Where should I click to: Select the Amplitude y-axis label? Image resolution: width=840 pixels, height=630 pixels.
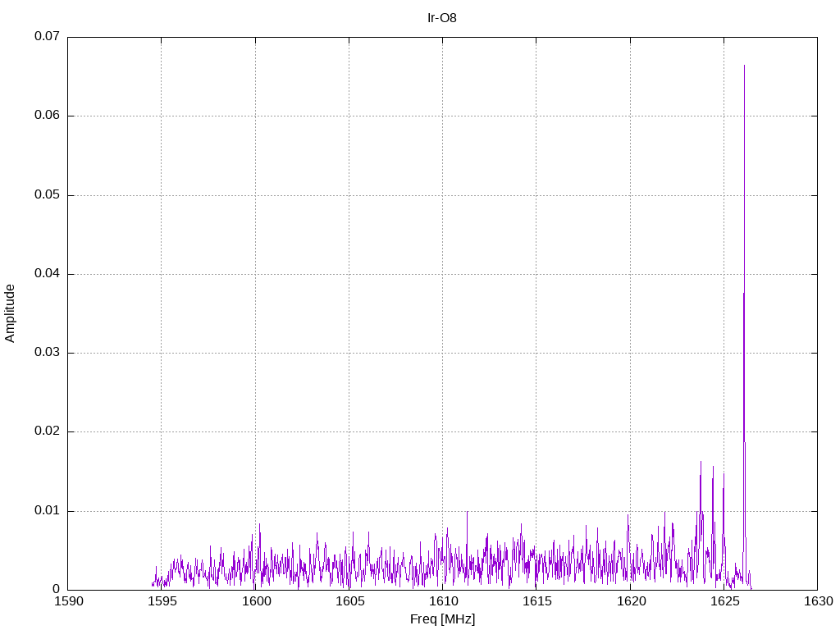pos(10,313)
